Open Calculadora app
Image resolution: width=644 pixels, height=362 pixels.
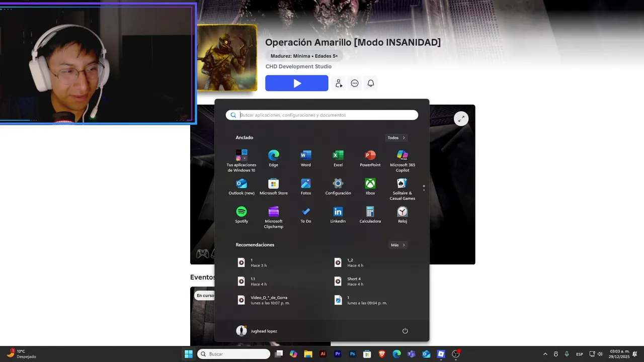point(370,215)
